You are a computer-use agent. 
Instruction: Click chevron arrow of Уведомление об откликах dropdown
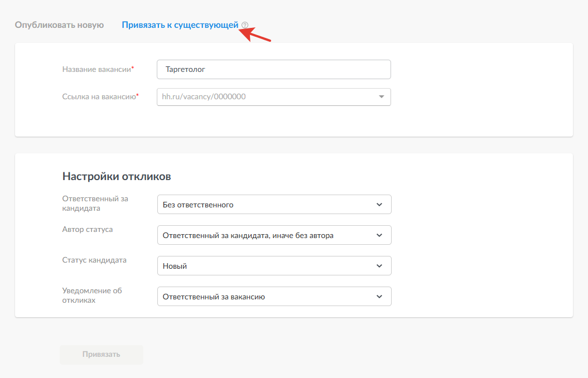(379, 297)
